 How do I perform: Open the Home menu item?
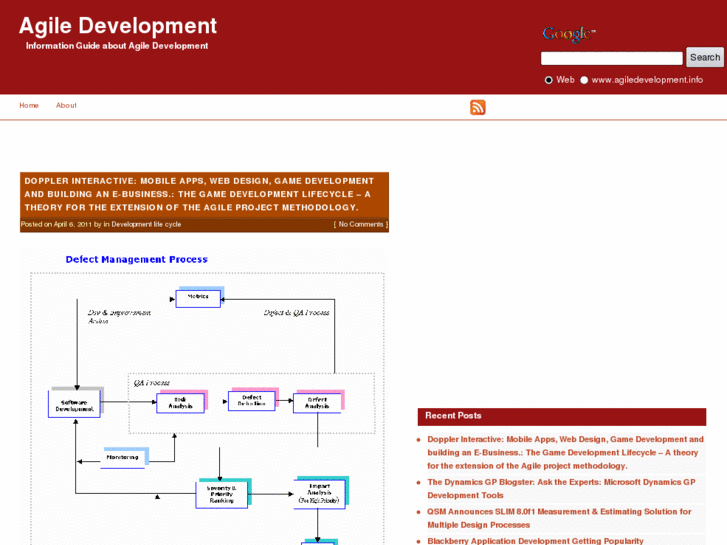29,105
